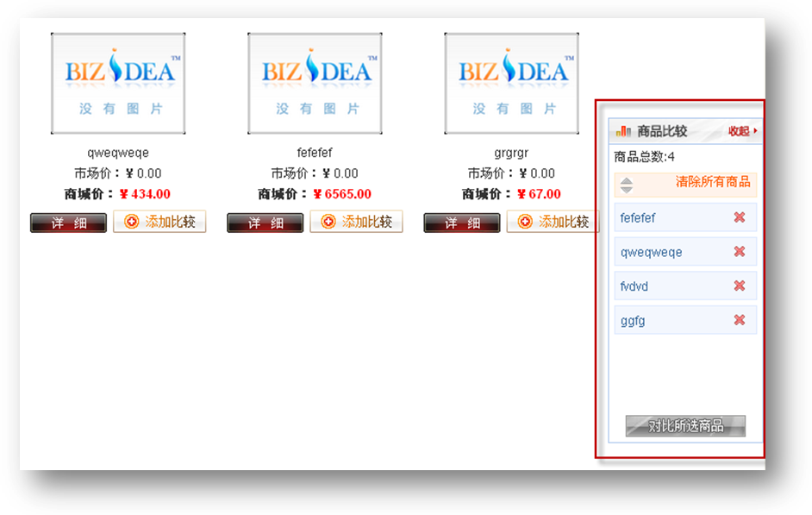812x515 pixels.
Task: Open the grgrgr product thumbnail image
Action: coord(512,84)
